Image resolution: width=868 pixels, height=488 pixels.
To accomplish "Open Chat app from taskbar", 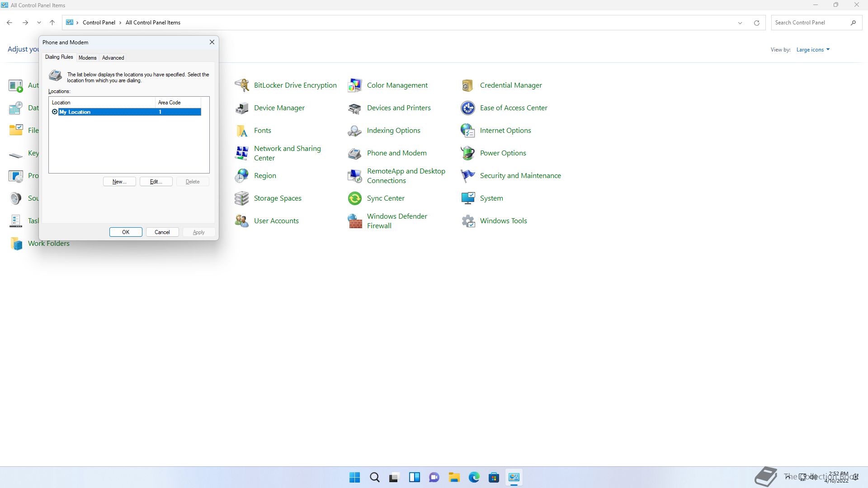I will click(x=434, y=477).
